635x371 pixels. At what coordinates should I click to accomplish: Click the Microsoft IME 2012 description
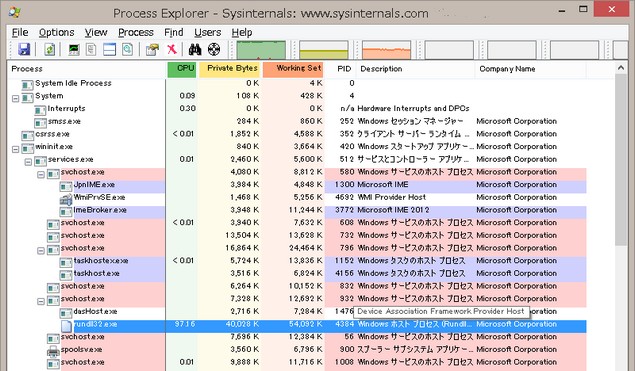tap(393, 210)
